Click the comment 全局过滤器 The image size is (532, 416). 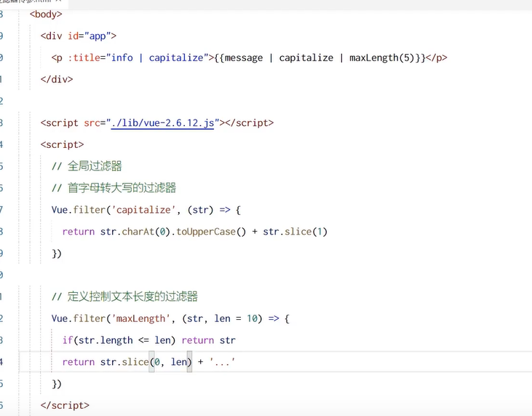(87, 166)
